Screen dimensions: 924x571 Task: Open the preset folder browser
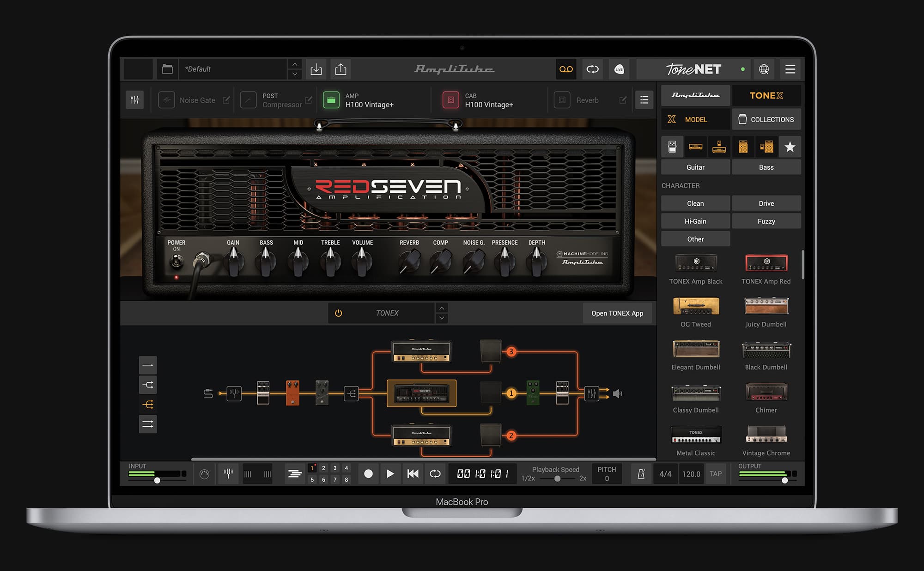(x=167, y=69)
